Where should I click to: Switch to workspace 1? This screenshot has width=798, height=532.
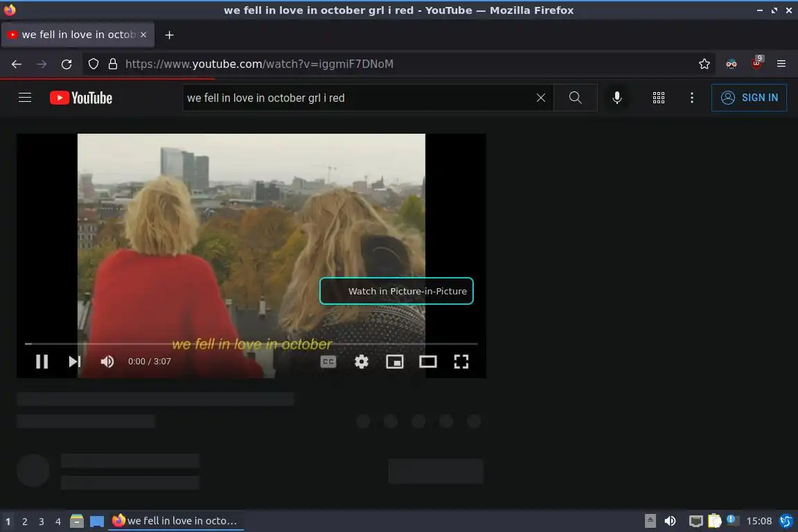8,522
